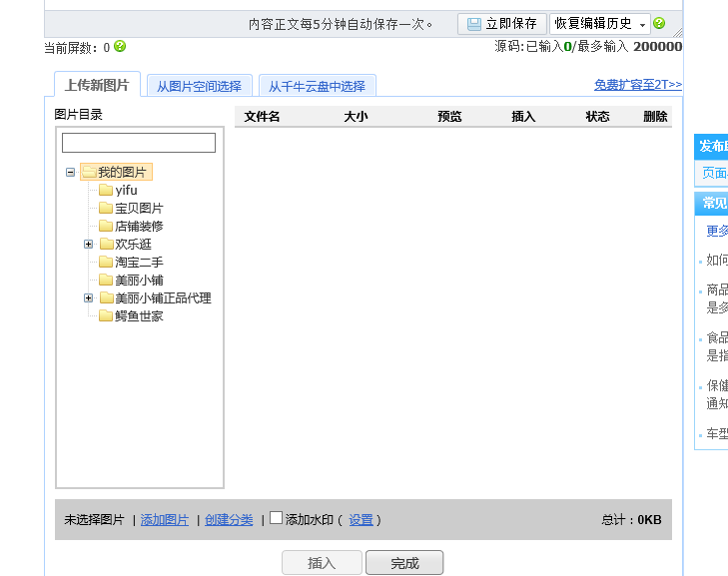Click the 添加图片 link

[x=165, y=520]
